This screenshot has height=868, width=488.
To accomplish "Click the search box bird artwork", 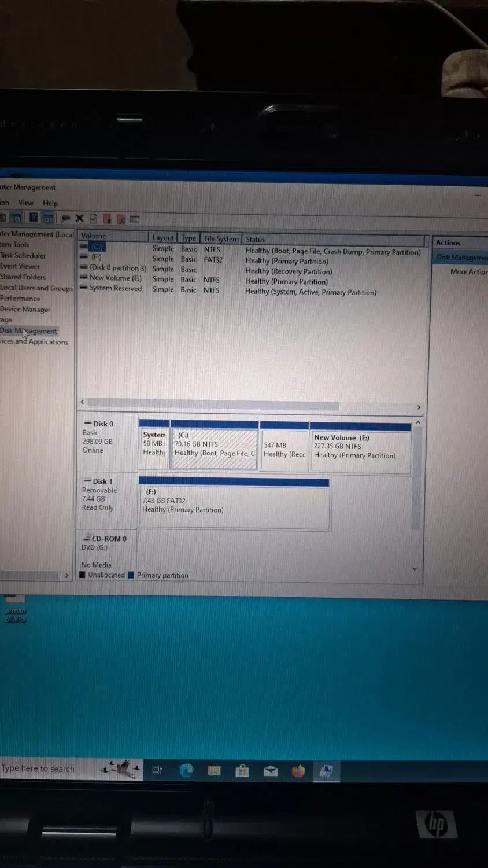I will [121, 768].
